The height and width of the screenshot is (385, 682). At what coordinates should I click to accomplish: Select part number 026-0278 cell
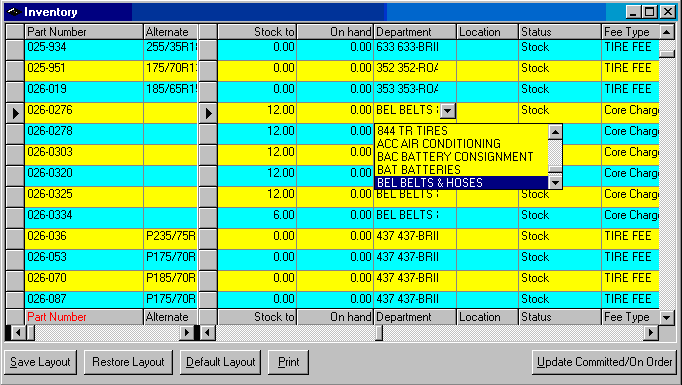click(84, 134)
